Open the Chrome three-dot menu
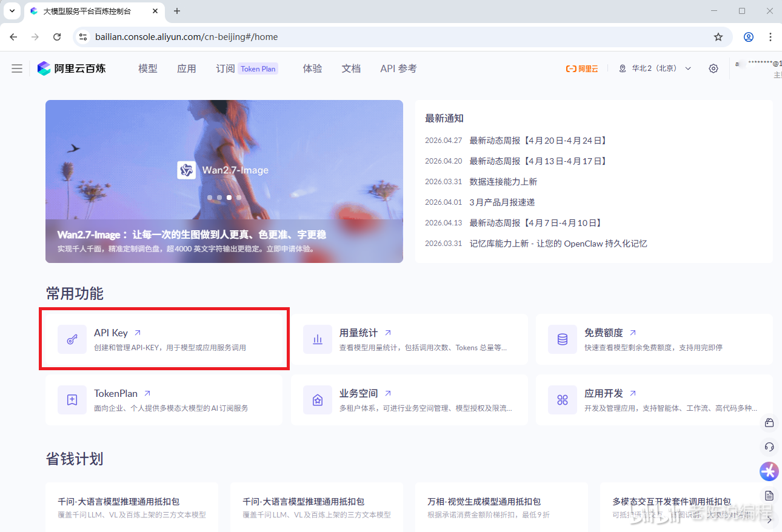Screen dimensions: 782x532 pos(770,37)
